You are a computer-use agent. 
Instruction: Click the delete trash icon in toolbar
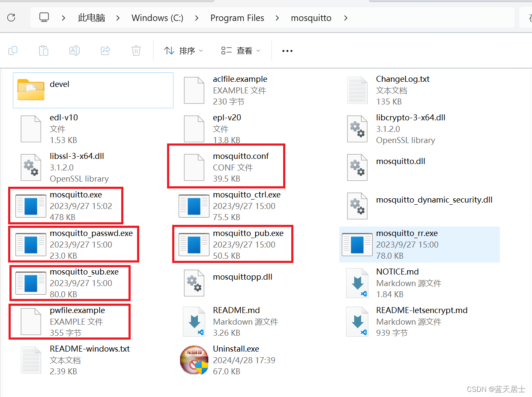[136, 51]
